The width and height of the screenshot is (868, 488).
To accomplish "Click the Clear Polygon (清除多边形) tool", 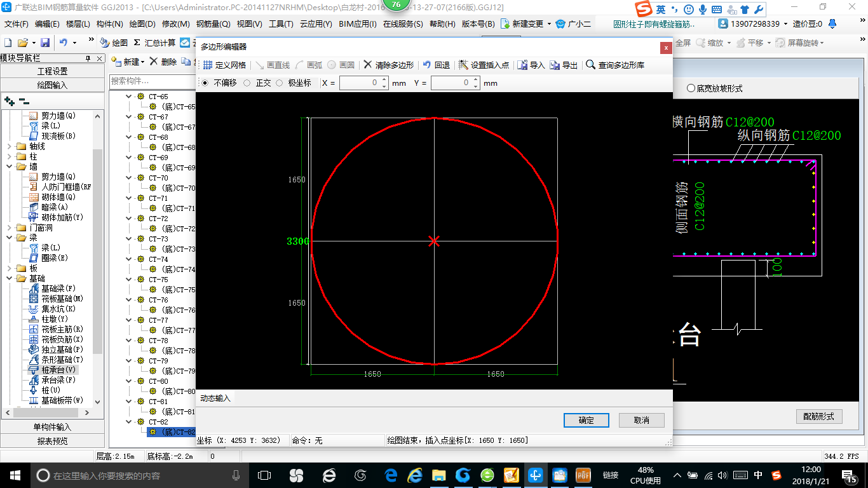I will tap(389, 65).
